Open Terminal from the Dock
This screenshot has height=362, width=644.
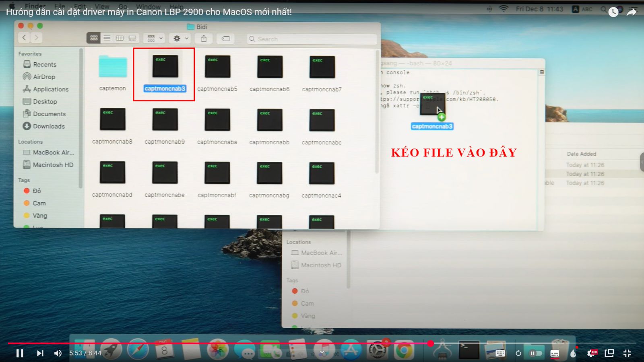(469, 350)
